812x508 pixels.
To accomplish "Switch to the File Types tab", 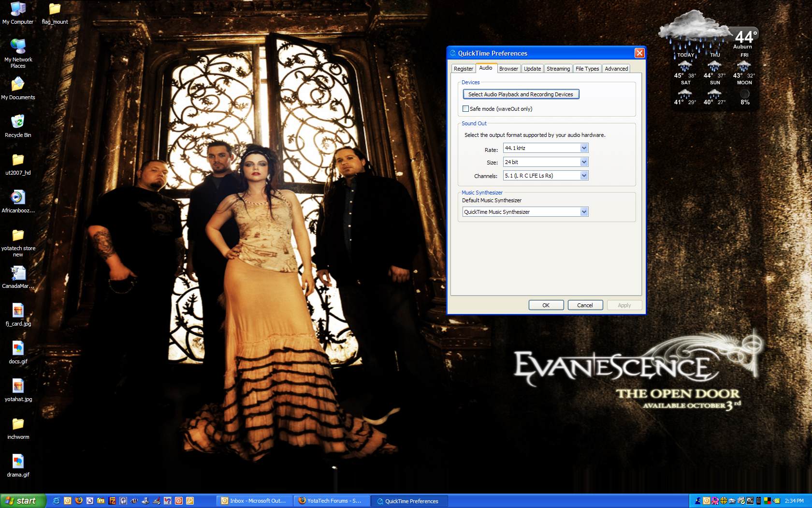I will (587, 69).
